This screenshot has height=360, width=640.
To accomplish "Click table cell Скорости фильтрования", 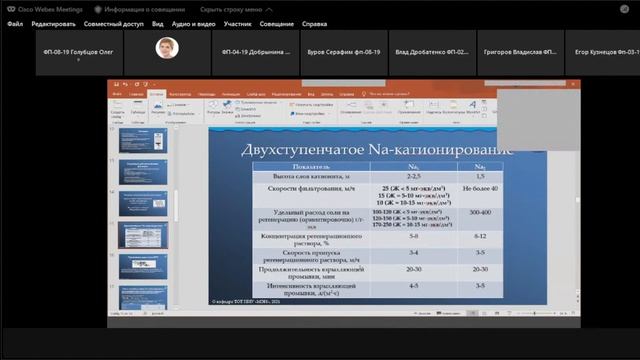I will [311, 196].
